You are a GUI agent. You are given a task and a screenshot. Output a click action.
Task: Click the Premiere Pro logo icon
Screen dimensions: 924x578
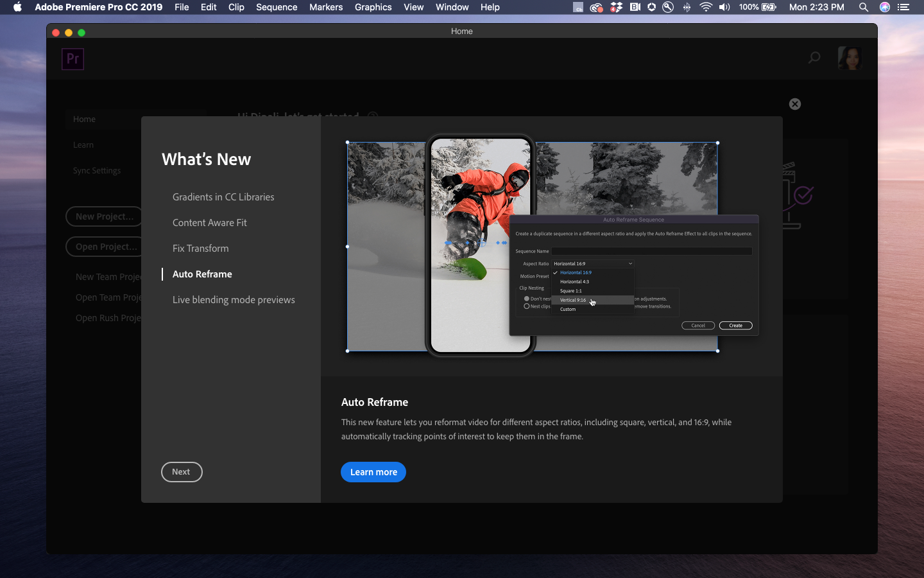tap(73, 59)
